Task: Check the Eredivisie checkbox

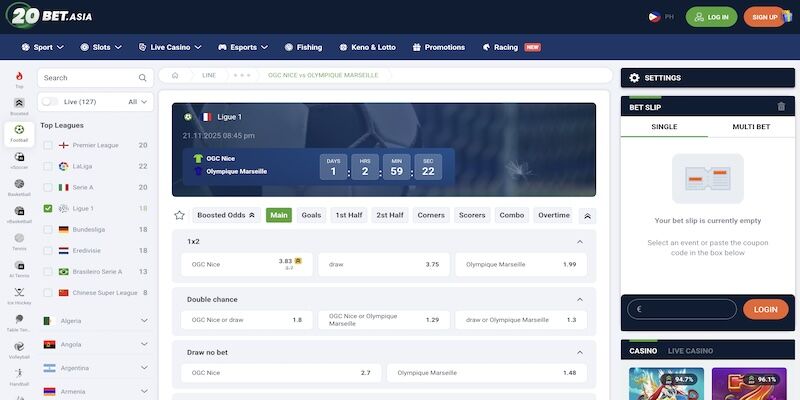Action: (48, 251)
